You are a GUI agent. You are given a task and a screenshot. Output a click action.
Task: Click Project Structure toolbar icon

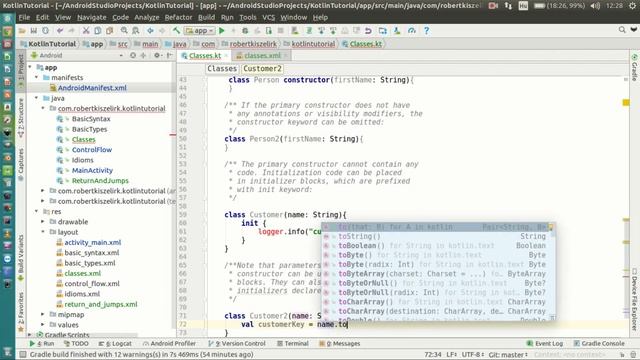coord(382,31)
